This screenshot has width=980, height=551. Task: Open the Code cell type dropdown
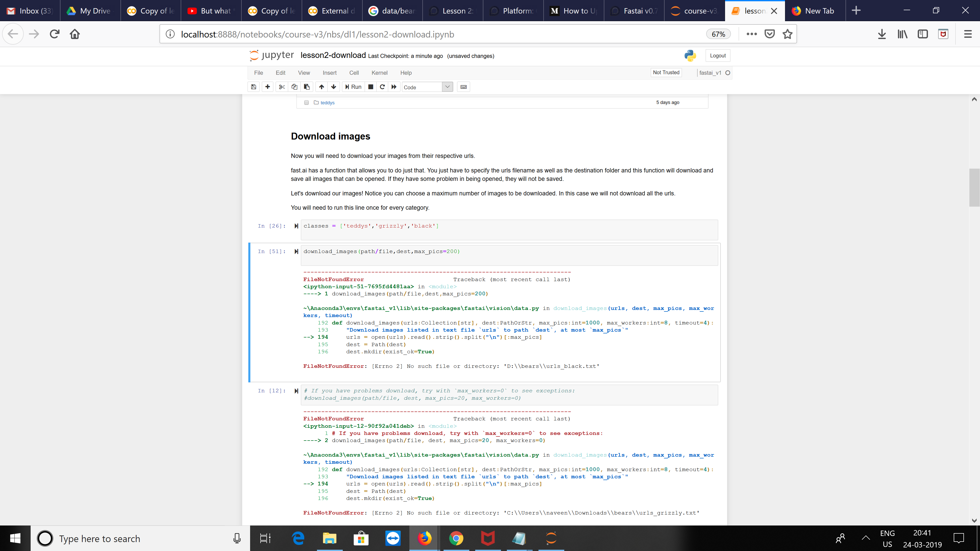click(427, 87)
